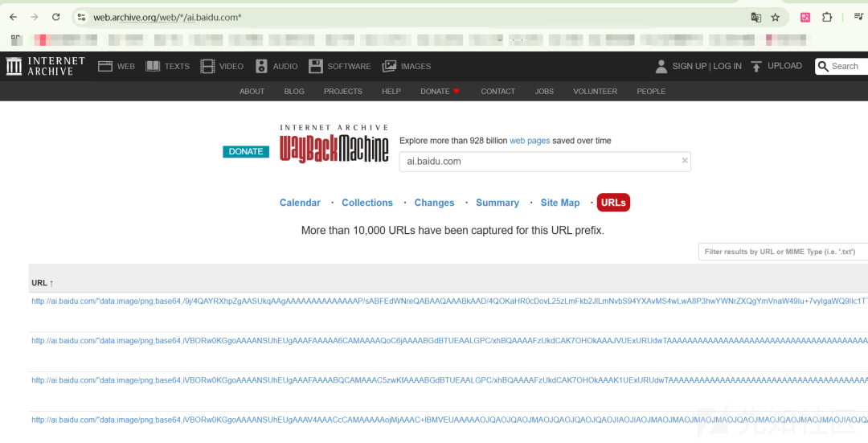This screenshot has height=443, width=868.
Task: Click the SIGN UP link
Action: tap(690, 66)
